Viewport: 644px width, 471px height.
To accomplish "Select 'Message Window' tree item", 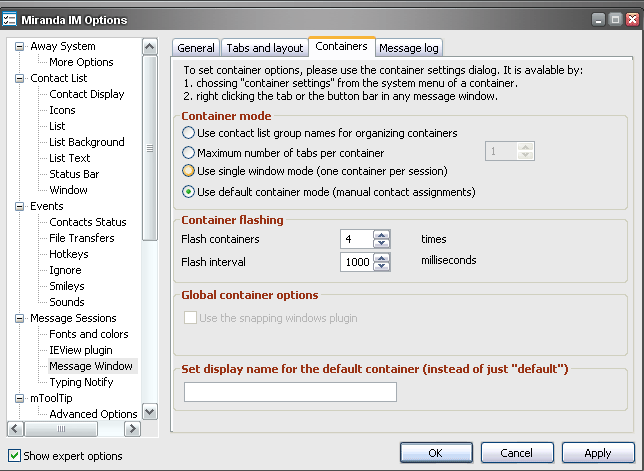I will pos(91,366).
